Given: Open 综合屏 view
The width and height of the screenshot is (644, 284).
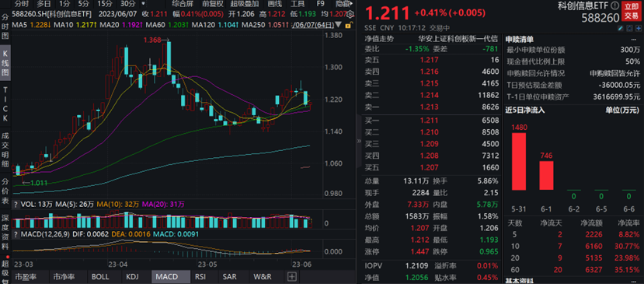Looking at the screenshot, I should click(183, 4).
